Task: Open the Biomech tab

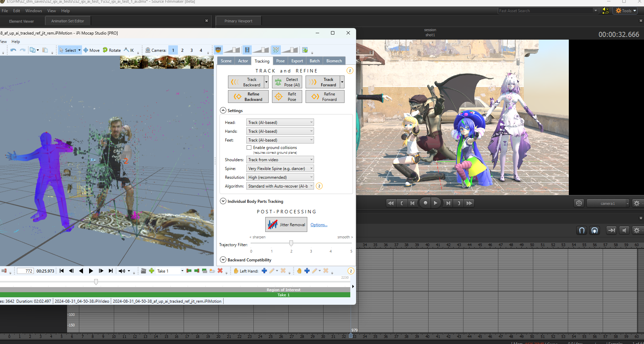Action: tap(334, 61)
